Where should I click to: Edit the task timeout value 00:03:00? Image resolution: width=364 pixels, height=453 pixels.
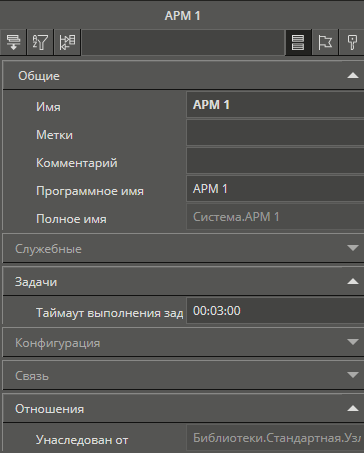(275, 311)
